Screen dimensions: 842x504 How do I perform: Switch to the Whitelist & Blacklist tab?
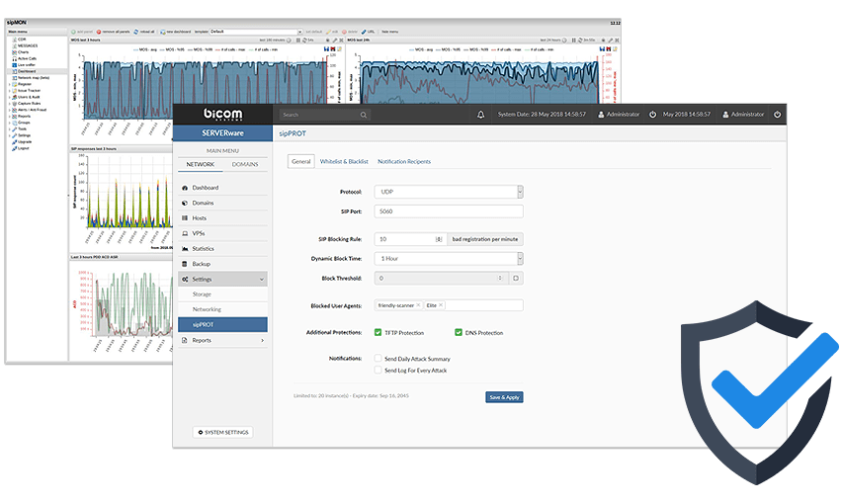344,161
